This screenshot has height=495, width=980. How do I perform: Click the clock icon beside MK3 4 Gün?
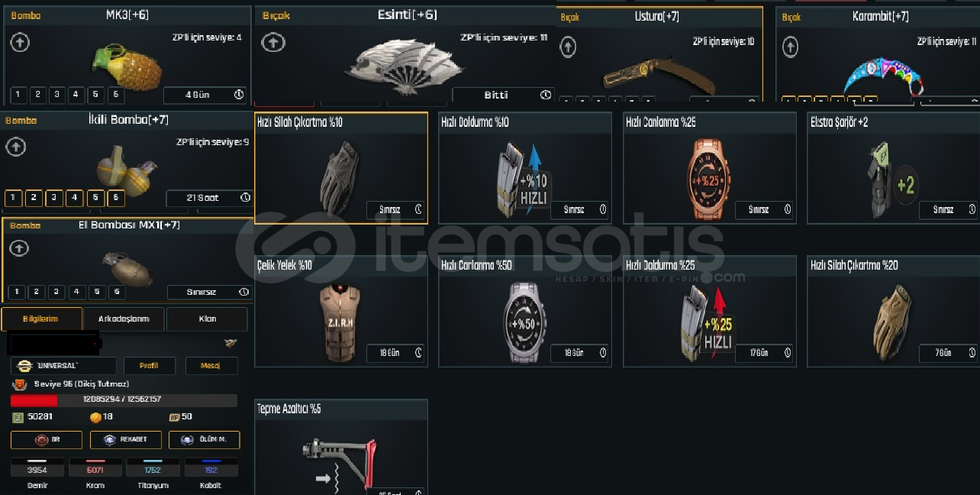point(239,95)
